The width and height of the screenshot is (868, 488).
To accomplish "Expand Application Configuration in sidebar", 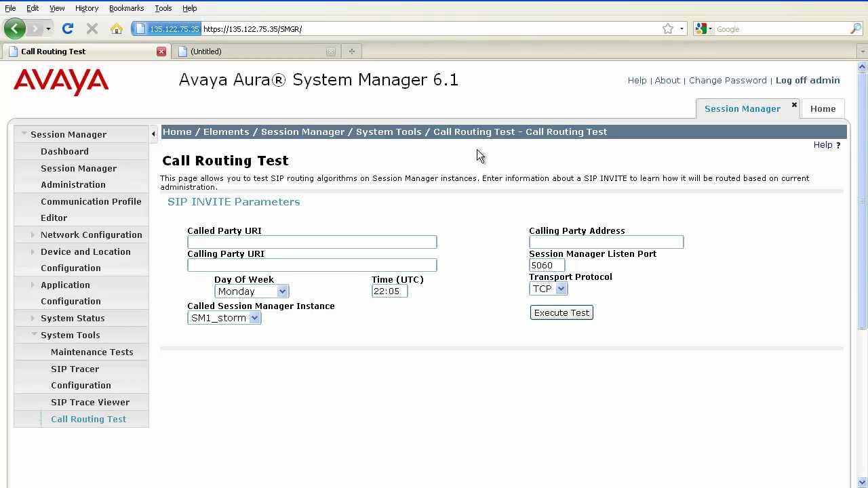I will [x=33, y=285].
